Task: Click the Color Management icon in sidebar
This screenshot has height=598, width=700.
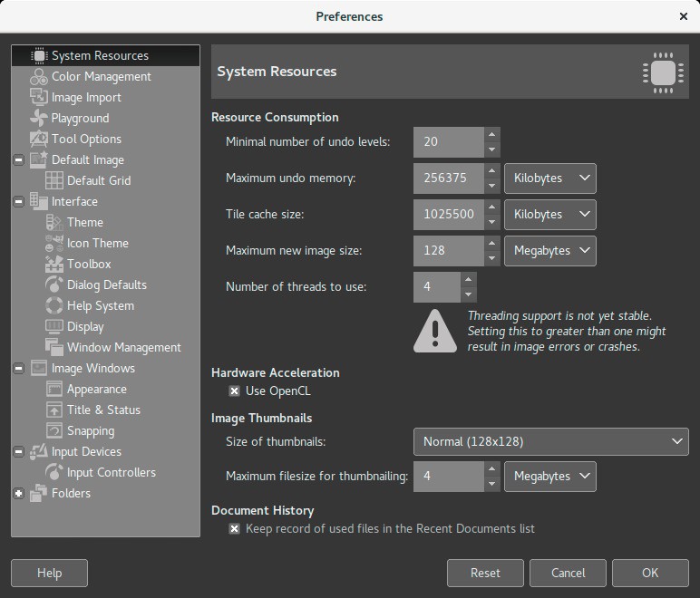Action: (x=38, y=77)
